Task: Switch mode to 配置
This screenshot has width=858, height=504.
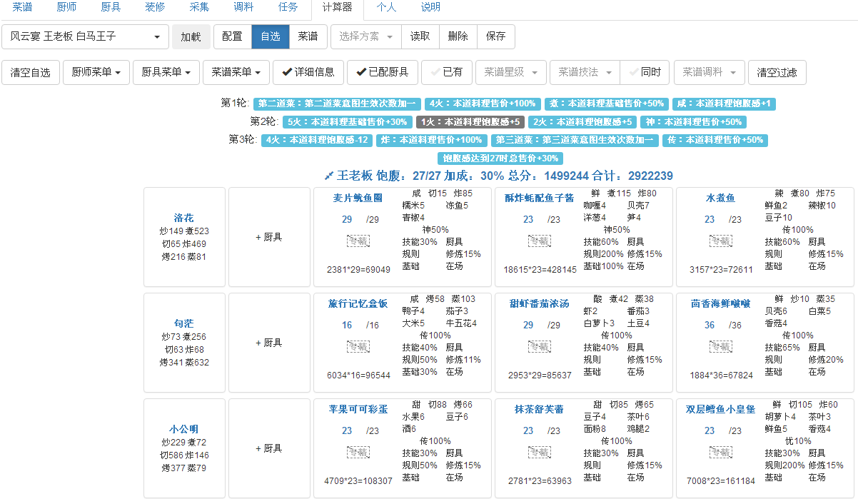Action: pos(232,37)
